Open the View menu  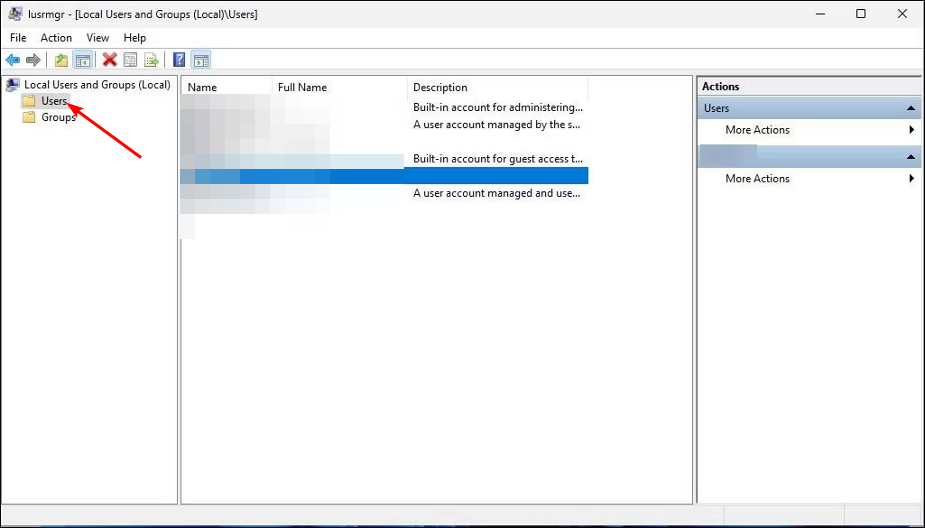tap(98, 38)
